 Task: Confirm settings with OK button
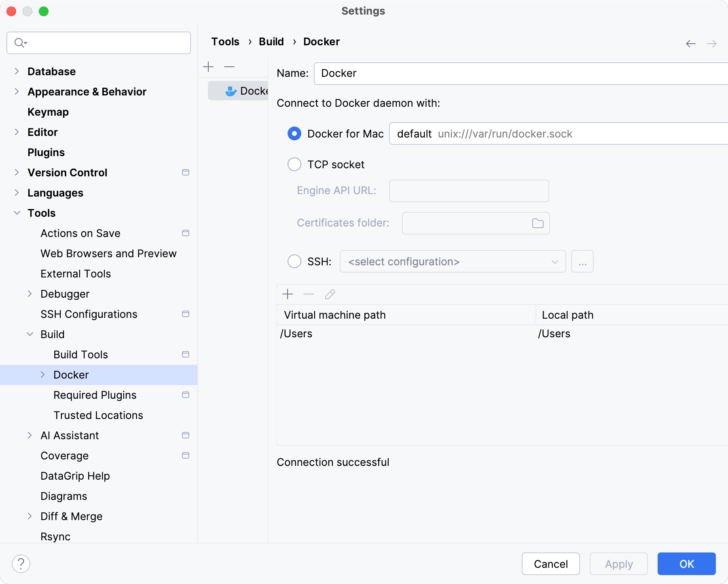point(686,563)
